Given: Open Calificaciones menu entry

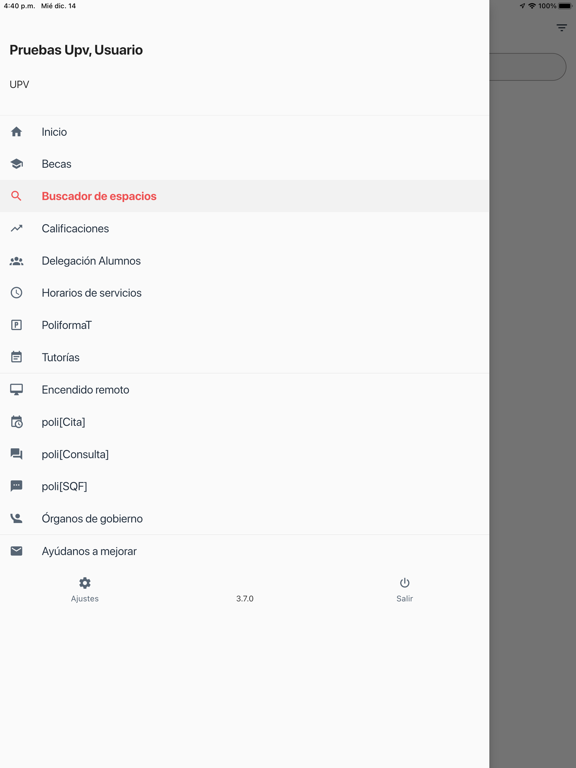Looking at the screenshot, I should click(244, 228).
